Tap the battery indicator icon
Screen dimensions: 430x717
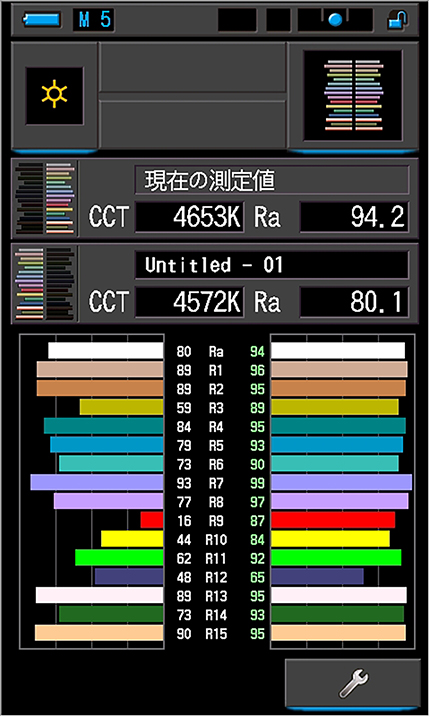click(42, 20)
